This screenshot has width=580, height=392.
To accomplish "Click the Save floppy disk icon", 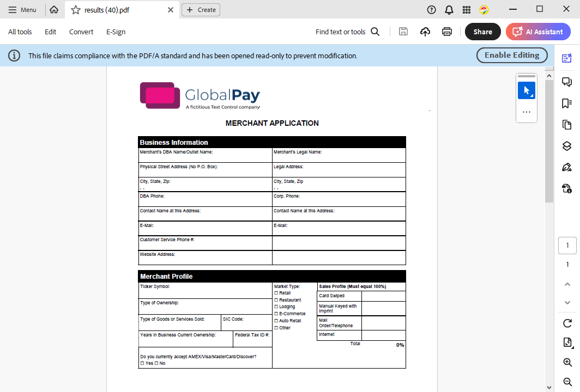I will pos(403,32).
